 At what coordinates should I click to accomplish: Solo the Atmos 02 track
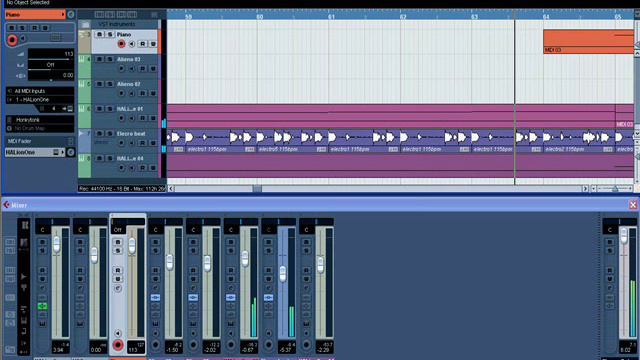[109, 84]
